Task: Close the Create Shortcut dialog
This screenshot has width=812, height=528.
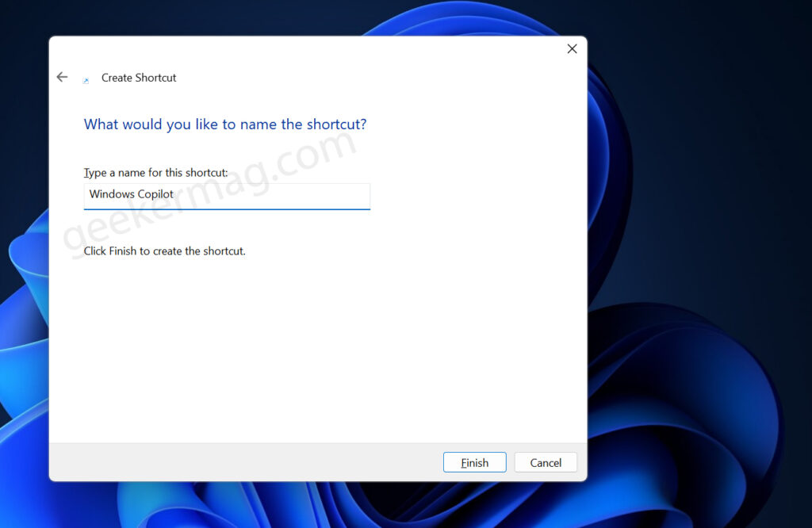Action: point(572,48)
